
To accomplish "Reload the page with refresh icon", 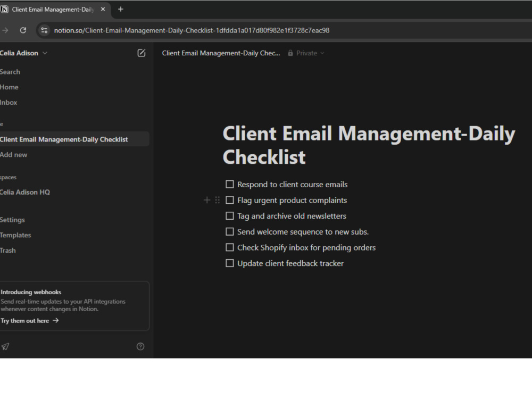I will pyautogui.click(x=23, y=30).
